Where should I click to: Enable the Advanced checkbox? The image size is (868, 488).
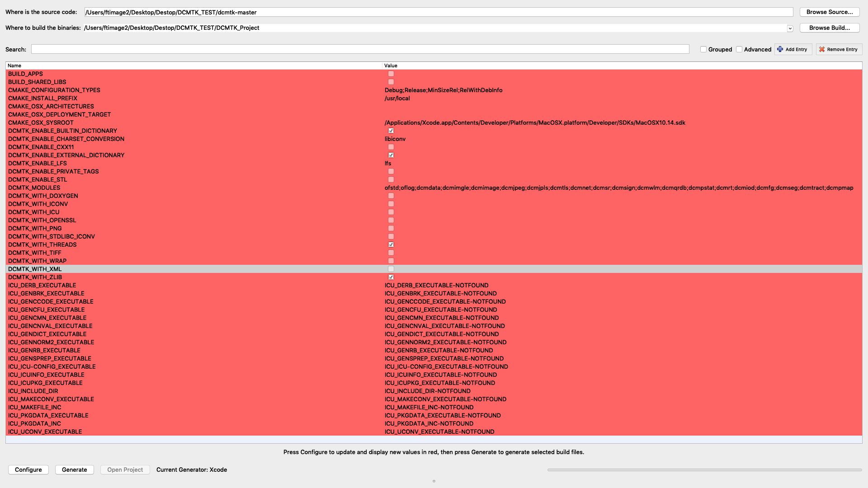click(739, 49)
